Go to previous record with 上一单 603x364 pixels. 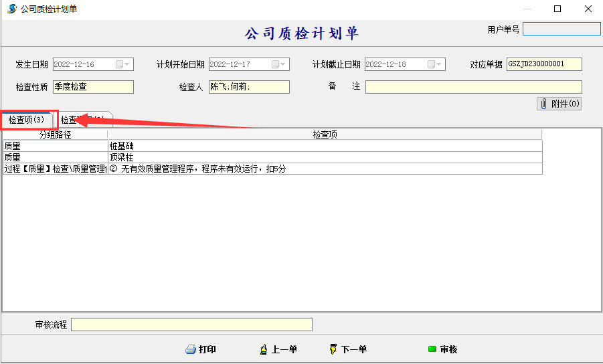(x=278, y=349)
